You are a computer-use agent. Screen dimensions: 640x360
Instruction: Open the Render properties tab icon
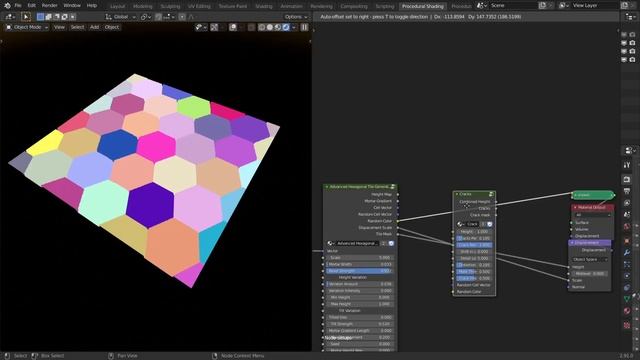click(627, 180)
